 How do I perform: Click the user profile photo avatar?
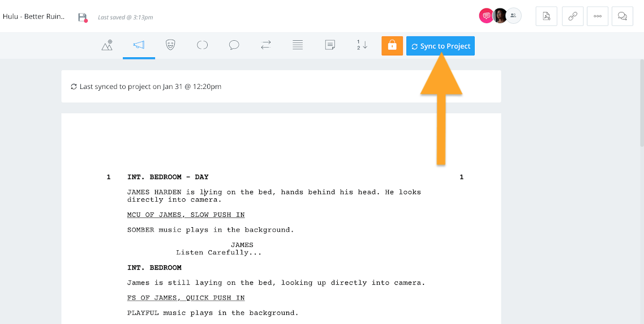500,16
